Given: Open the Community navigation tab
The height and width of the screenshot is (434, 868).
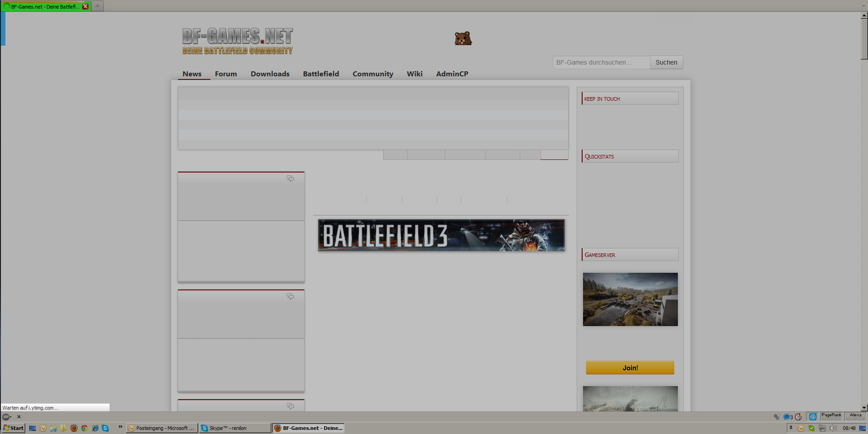Looking at the screenshot, I should pyautogui.click(x=373, y=74).
